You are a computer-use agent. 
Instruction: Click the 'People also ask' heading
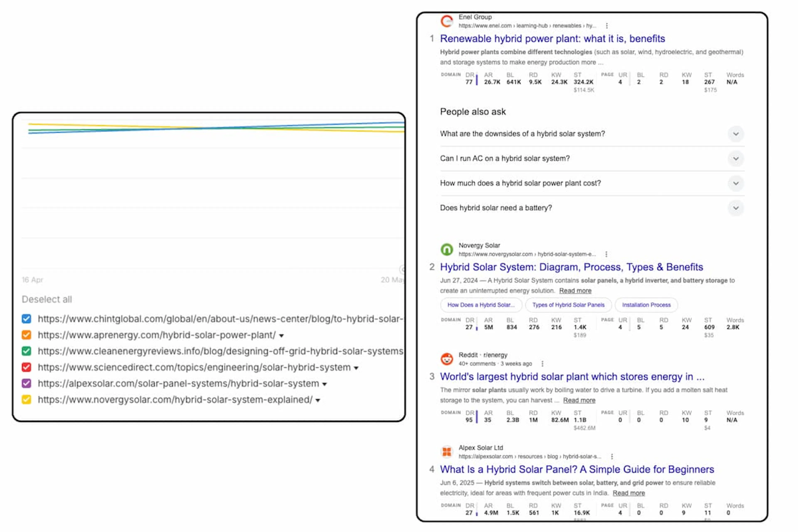coord(473,112)
